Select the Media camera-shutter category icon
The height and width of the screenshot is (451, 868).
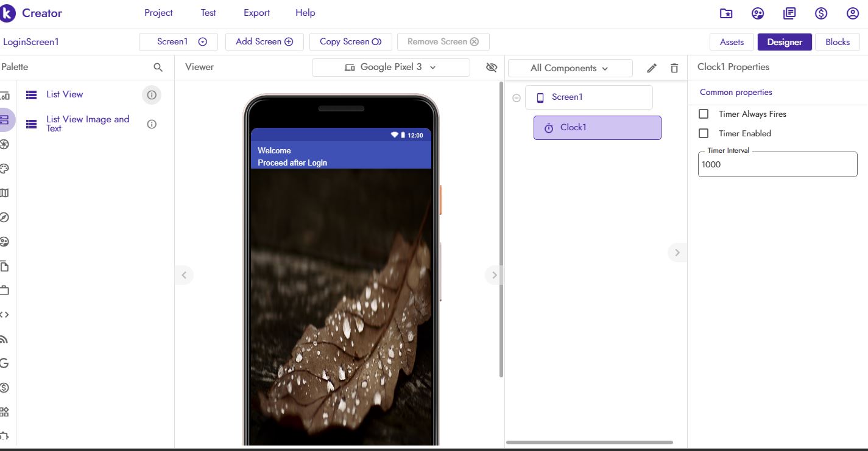pyautogui.click(x=5, y=144)
